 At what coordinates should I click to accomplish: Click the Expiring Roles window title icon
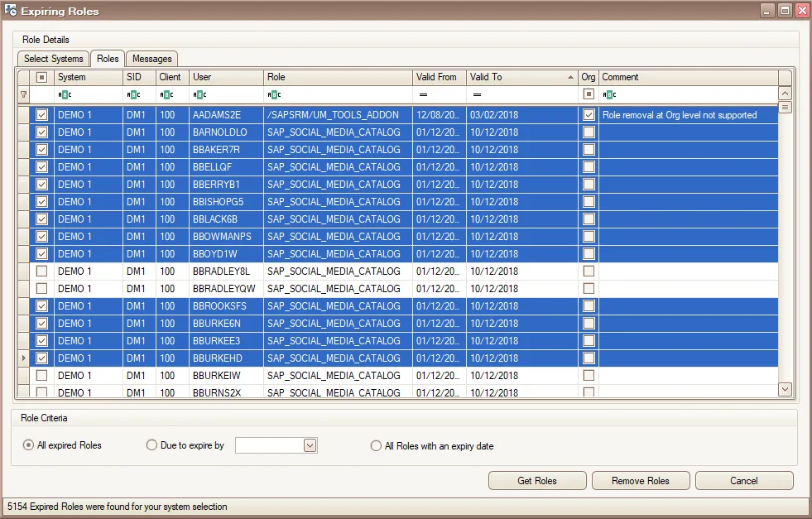coord(11,11)
